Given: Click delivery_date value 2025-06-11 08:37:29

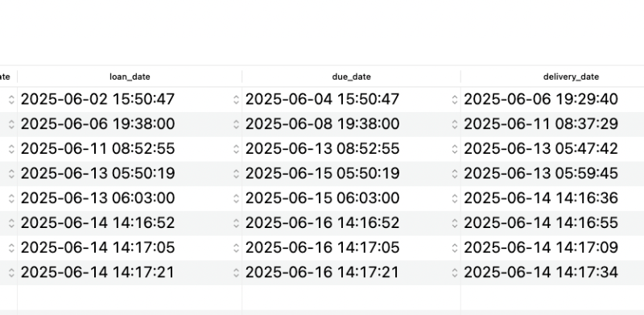Looking at the screenshot, I should pyautogui.click(x=541, y=124).
